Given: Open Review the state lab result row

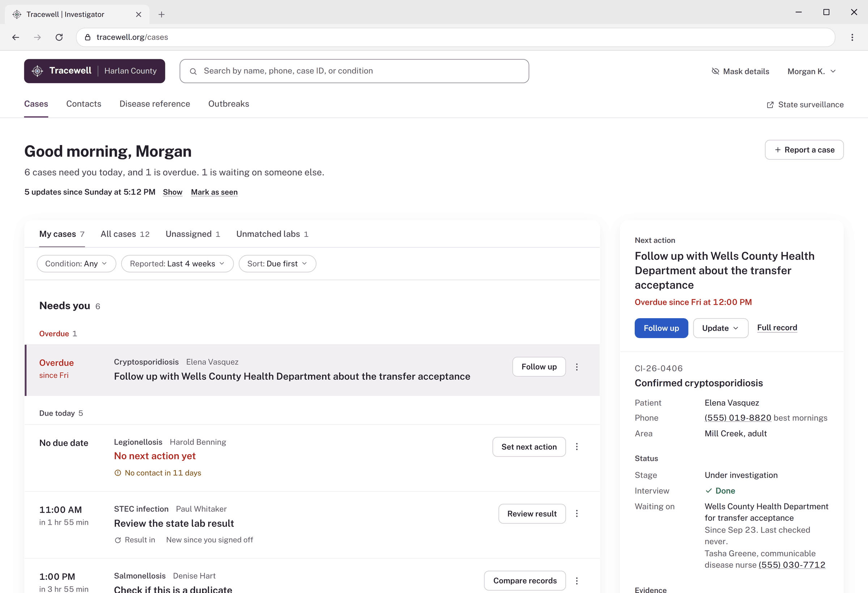Looking at the screenshot, I should [174, 524].
